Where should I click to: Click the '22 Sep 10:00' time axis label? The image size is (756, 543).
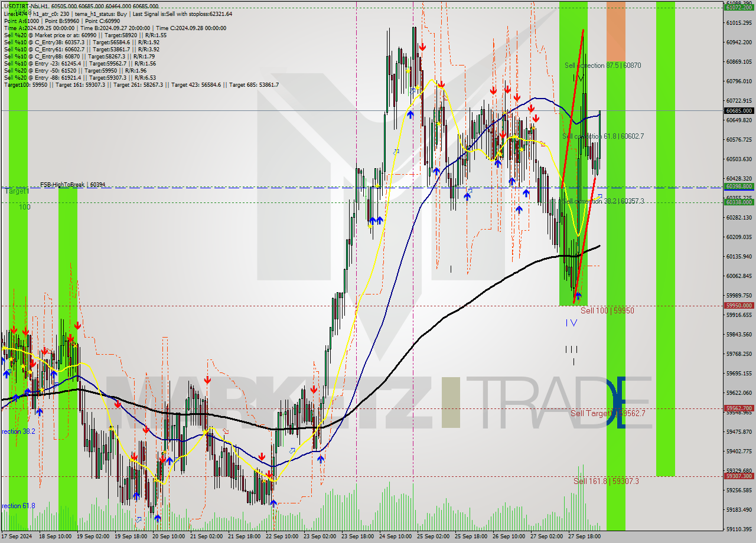pyautogui.click(x=282, y=537)
